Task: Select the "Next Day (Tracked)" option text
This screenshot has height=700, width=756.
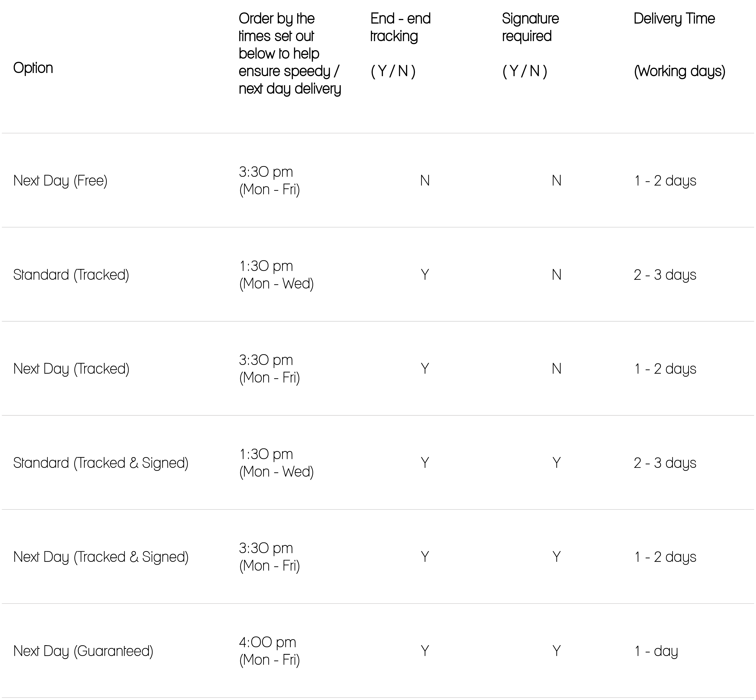Action: pyautogui.click(x=71, y=369)
